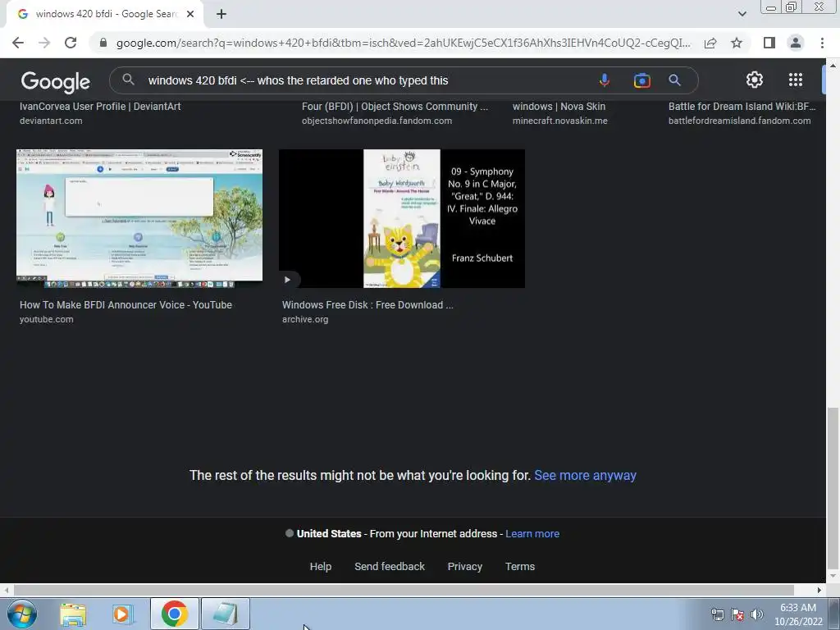Screen dimensions: 840x630
Task: Open Chrome's three-dot menu
Action: [822, 43]
